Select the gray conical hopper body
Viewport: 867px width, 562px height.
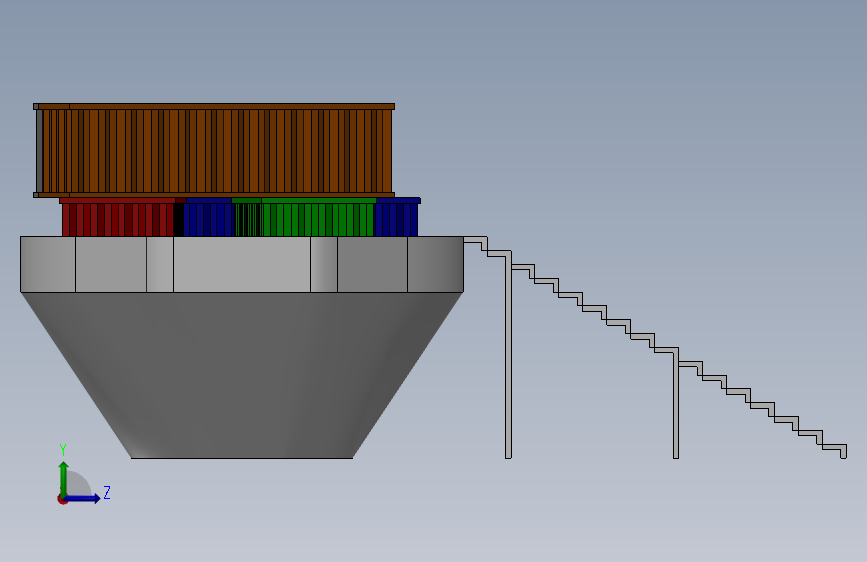coord(242,375)
